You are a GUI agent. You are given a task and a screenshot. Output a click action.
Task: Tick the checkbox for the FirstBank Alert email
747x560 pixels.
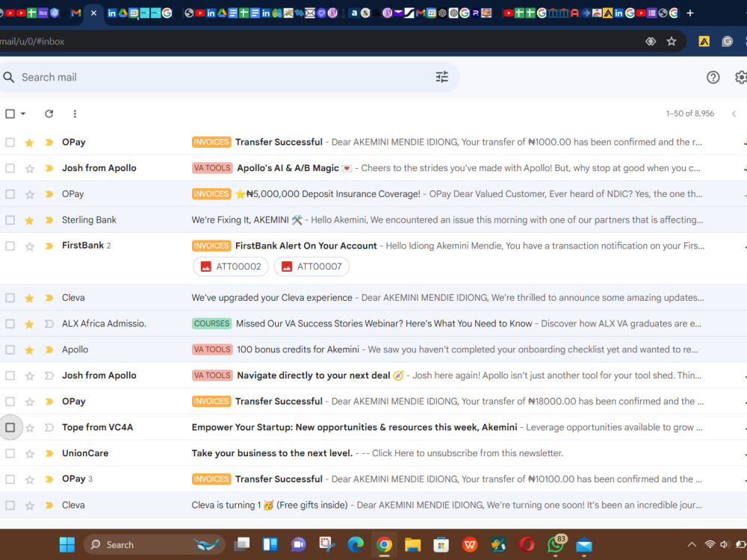(x=10, y=246)
